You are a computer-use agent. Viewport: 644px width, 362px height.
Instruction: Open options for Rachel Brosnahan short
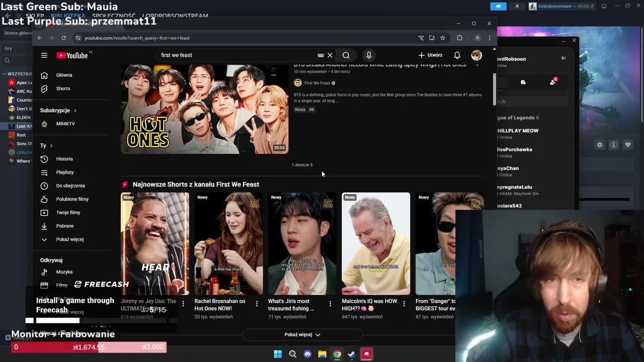click(257, 304)
